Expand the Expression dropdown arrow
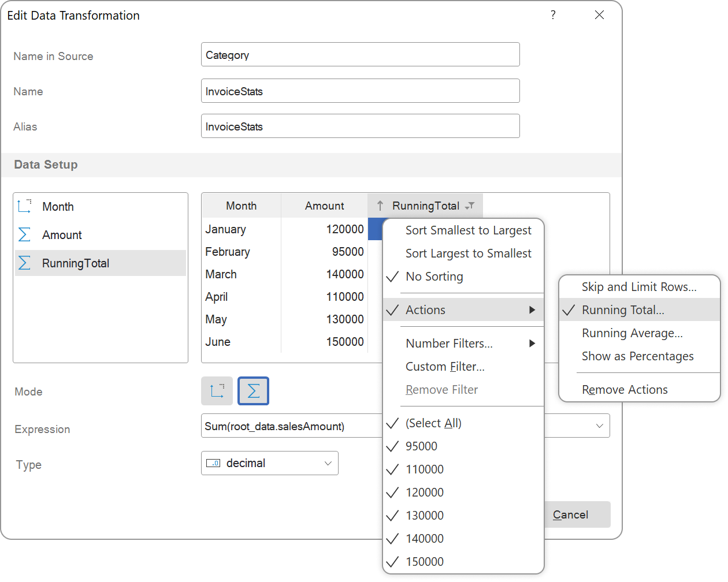728x582 pixels. point(599,426)
